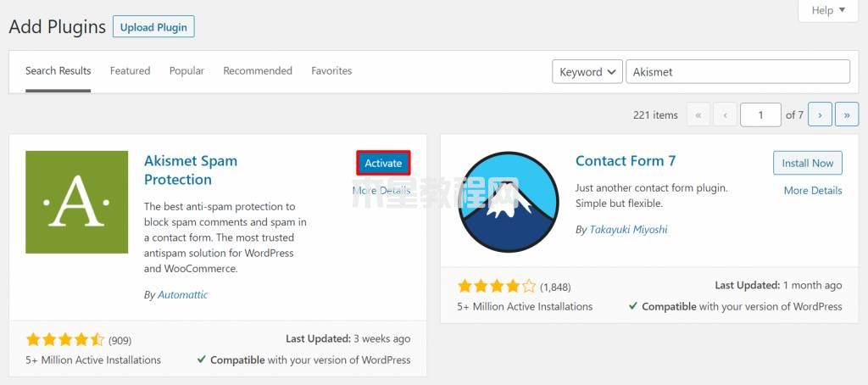This screenshot has width=868, height=385.
Task: Click the Upload Plugin button
Action: click(154, 27)
